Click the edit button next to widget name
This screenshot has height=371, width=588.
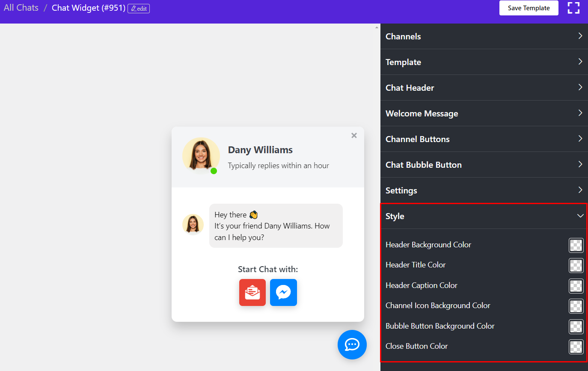tap(139, 9)
